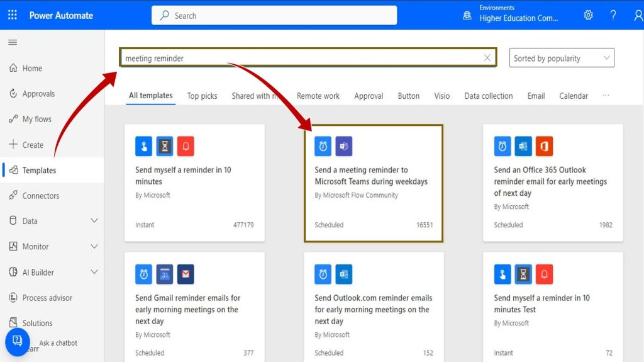Open Approvals in sidebar

click(52, 93)
